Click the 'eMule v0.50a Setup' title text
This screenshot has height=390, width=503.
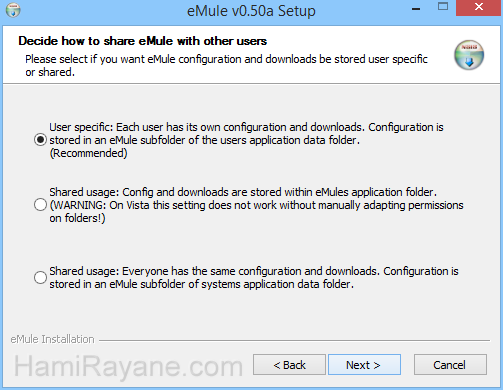251,11
